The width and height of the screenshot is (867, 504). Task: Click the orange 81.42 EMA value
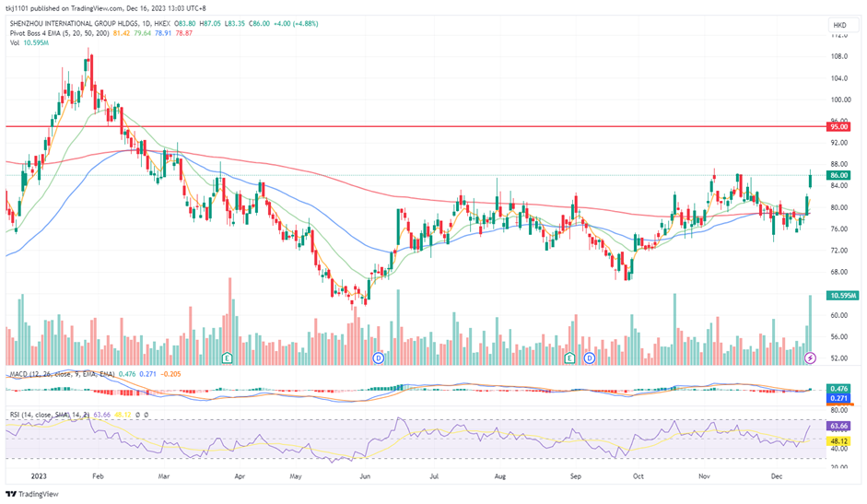tap(122, 33)
